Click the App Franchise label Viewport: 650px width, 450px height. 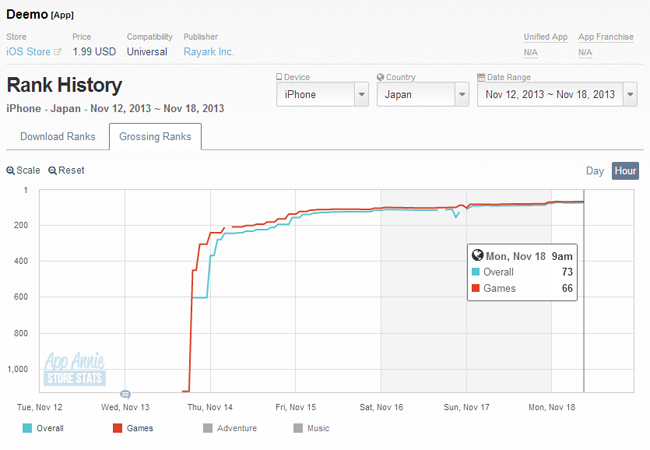606,37
